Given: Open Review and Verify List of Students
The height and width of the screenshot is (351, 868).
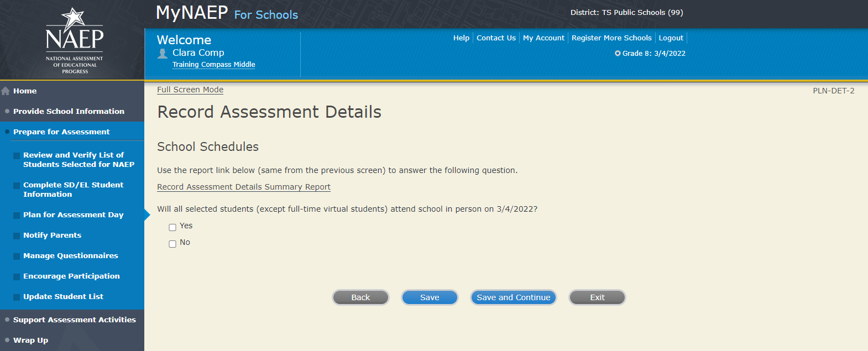Looking at the screenshot, I should [79, 160].
